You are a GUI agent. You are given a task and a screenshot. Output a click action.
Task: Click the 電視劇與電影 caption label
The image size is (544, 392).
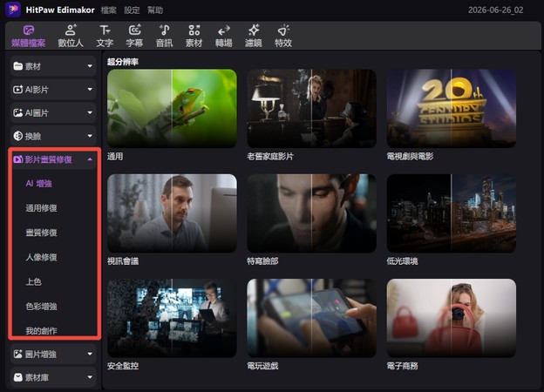410,157
